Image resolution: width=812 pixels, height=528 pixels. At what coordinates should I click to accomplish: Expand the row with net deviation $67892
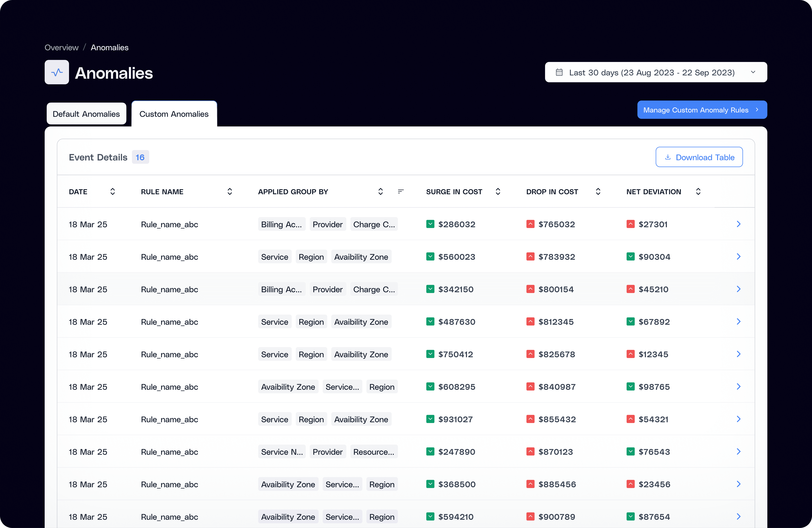click(x=738, y=322)
